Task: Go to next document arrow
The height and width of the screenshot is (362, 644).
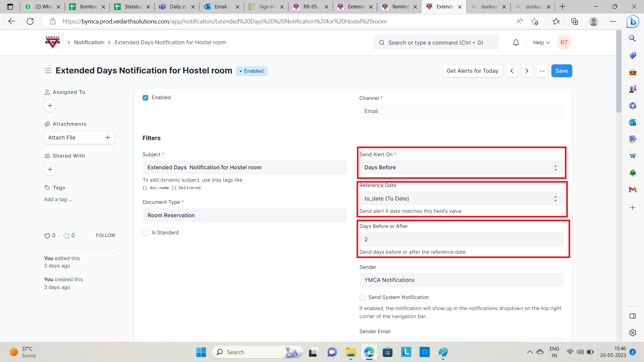Action: pyautogui.click(x=527, y=71)
